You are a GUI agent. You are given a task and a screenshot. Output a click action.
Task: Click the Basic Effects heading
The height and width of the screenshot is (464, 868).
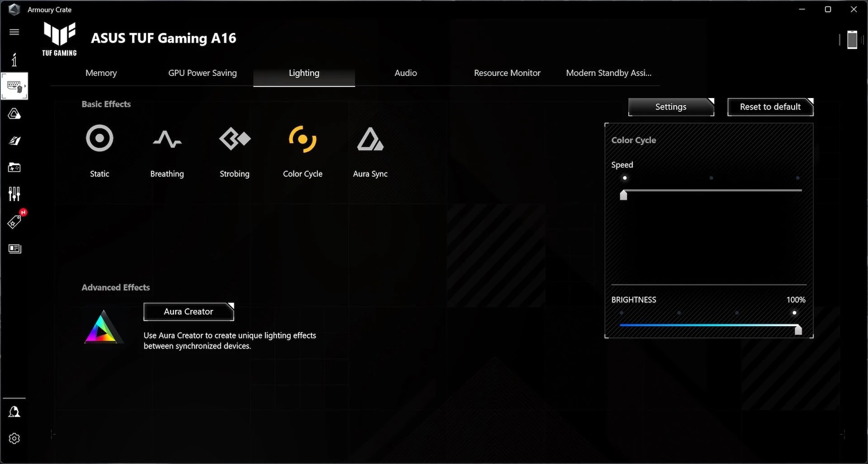point(106,104)
